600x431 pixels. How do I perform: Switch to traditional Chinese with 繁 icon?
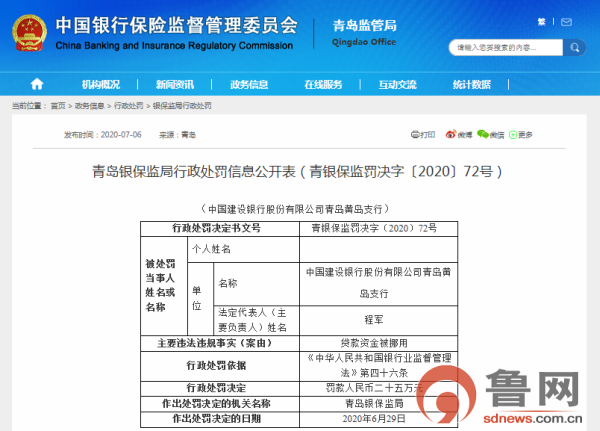tap(541, 22)
